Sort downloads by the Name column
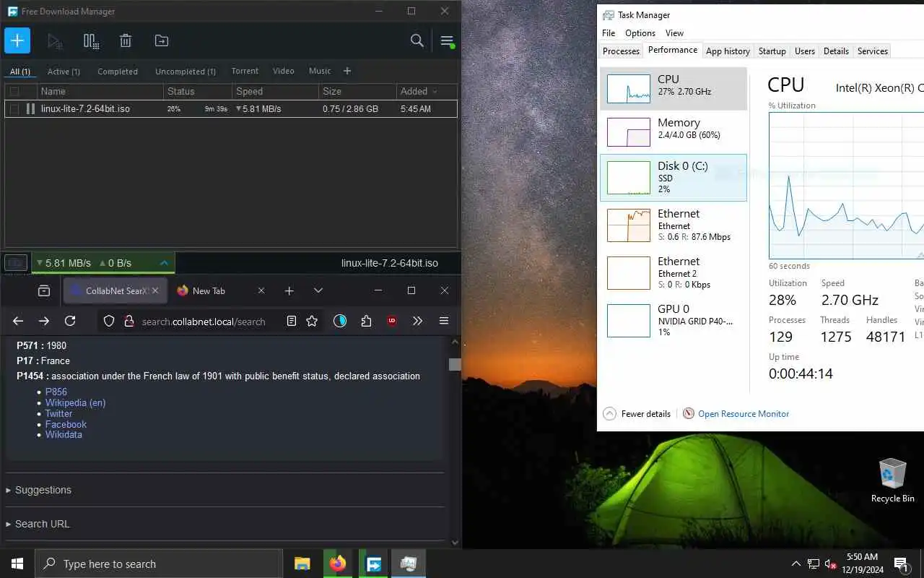 (x=100, y=91)
